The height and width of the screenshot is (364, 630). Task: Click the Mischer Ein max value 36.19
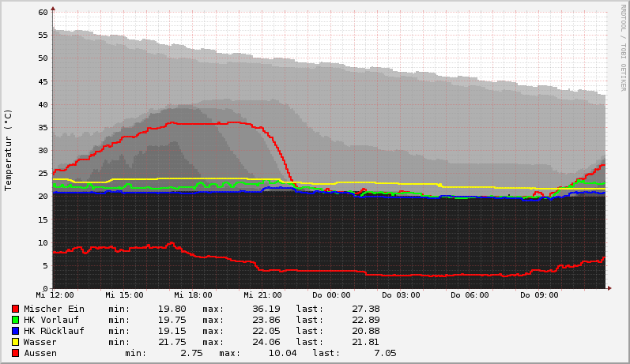point(266,309)
